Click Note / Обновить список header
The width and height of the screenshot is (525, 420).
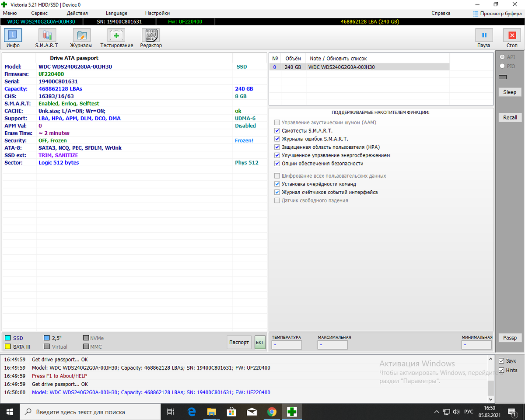click(338, 58)
